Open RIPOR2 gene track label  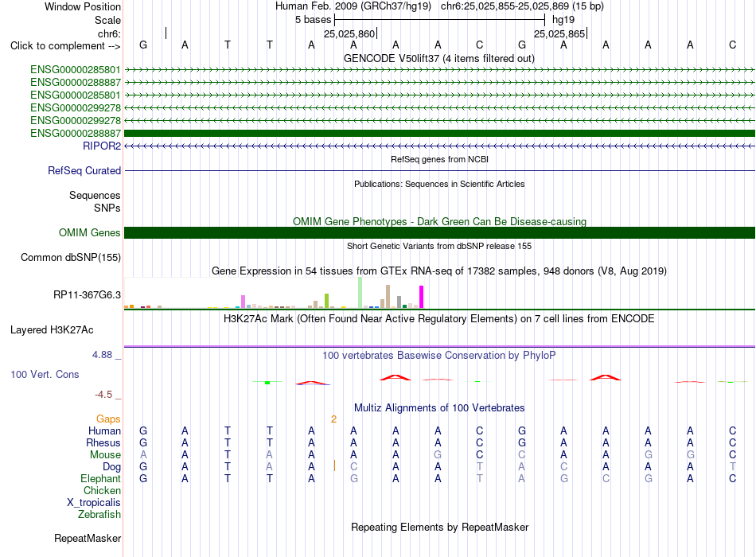(102, 146)
